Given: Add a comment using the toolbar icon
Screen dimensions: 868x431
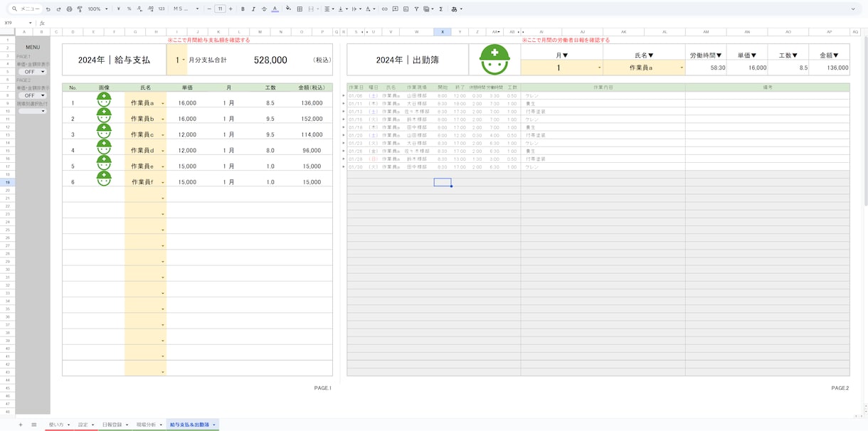Looking at the screenshot, I should click(x=395, y=9).
